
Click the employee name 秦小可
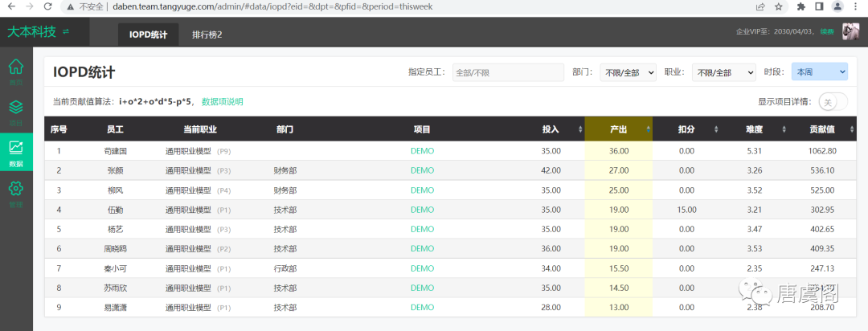click(115, 268)
